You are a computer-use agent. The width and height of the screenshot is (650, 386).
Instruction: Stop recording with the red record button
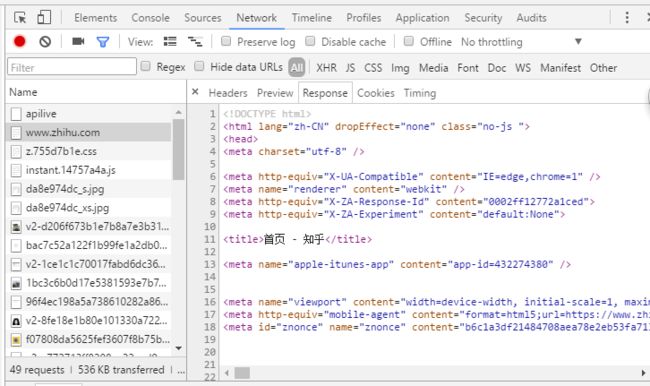coord(19,41)
